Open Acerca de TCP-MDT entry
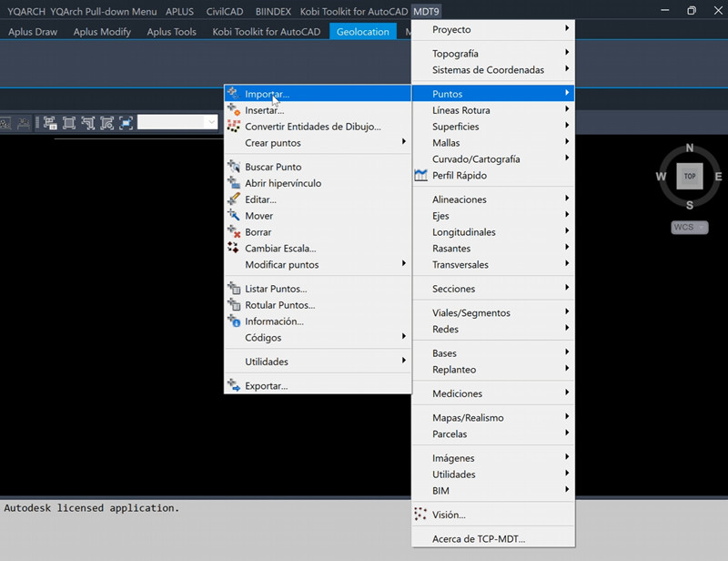Screen dimensions: 728x561 coord(479,538)
